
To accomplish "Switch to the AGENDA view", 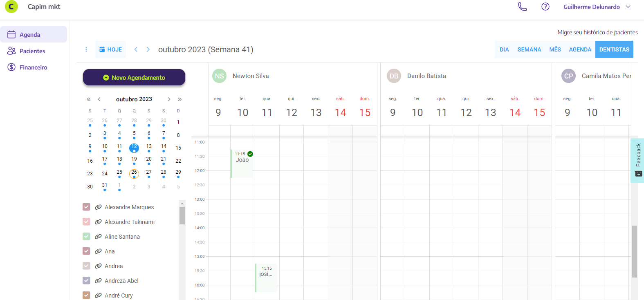I will point(580,49).
